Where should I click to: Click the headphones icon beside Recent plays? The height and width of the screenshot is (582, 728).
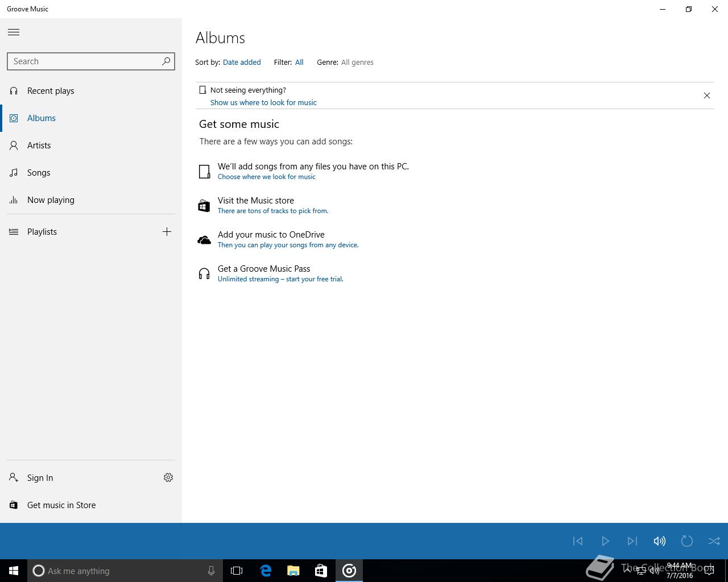click(x=14, y=91)
